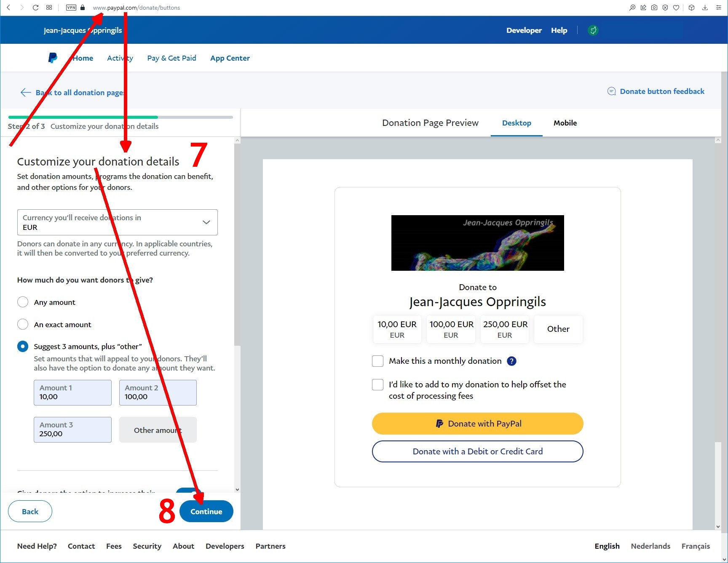Choose the 10,00 EUR preview amount

click(397, 329)
